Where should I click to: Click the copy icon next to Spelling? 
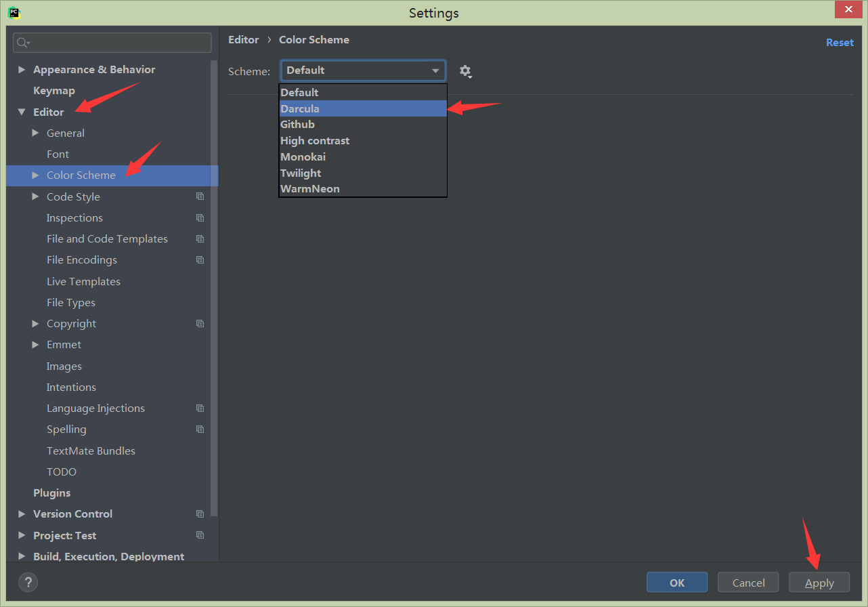tap(200, 429)
